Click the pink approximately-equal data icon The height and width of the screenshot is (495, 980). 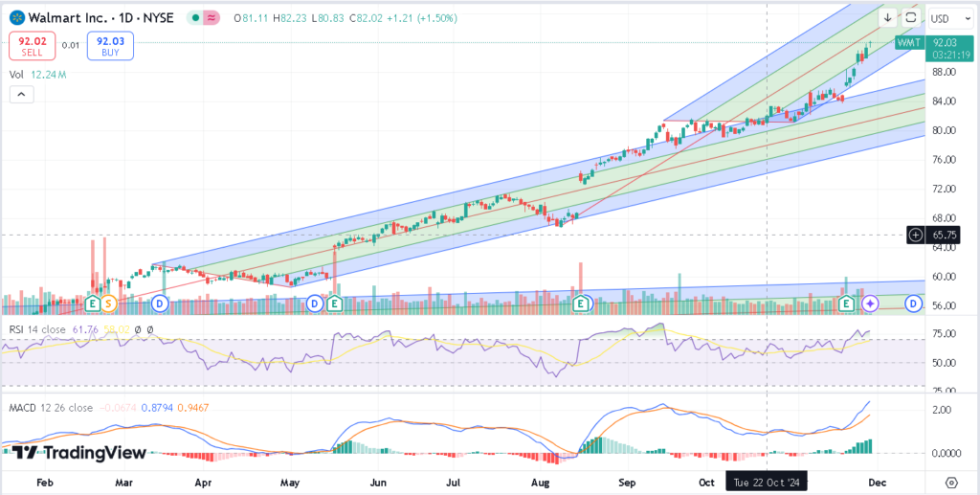pyautogui.click(x=212, y=18)
